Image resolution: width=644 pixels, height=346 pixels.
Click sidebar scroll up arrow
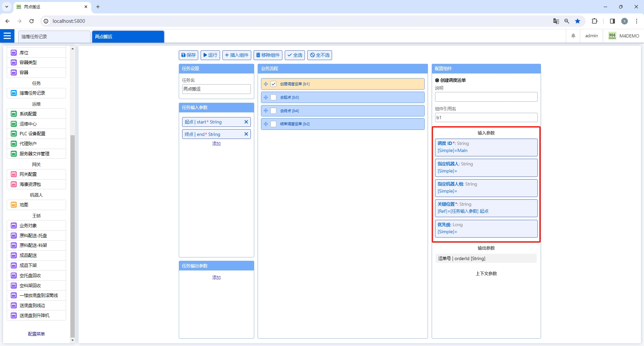[72, 49]
